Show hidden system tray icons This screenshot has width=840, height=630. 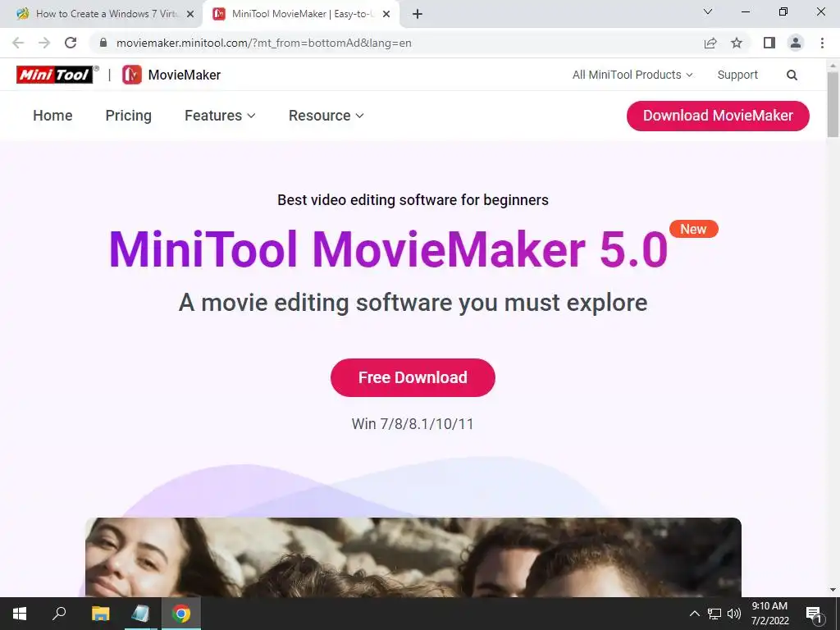694,614
